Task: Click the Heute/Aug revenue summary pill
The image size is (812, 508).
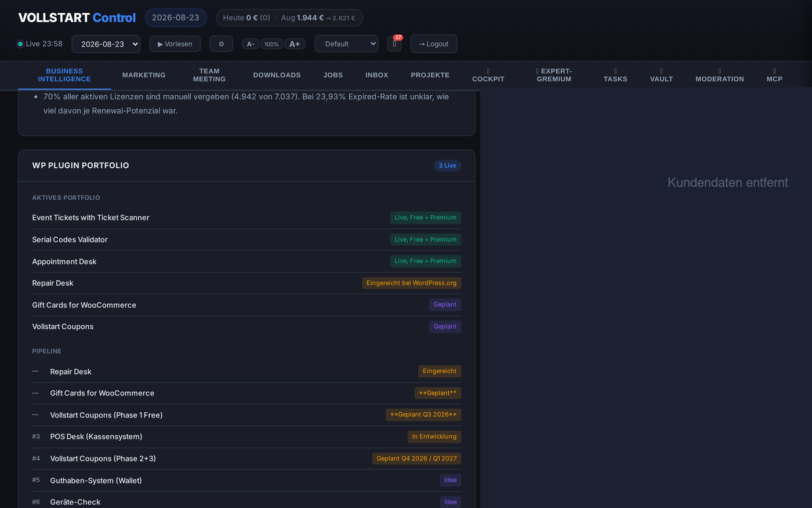Action: tap(289, 17)
